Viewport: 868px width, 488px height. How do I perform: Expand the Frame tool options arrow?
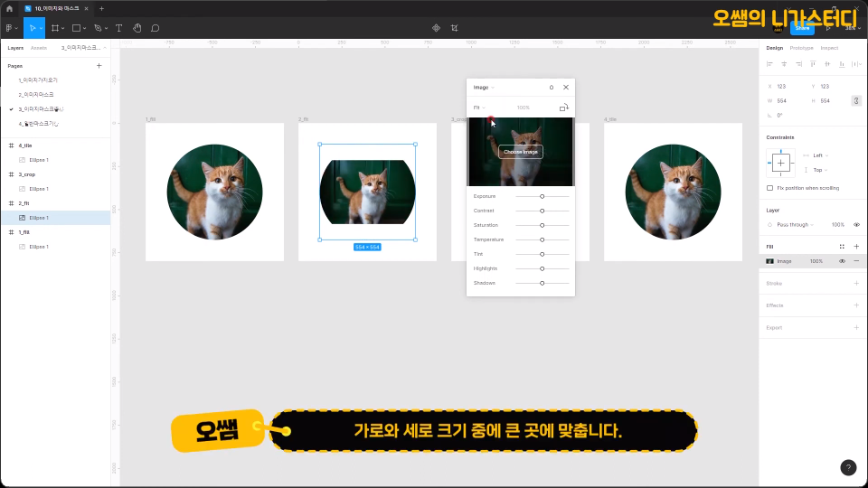pos(62,28)
